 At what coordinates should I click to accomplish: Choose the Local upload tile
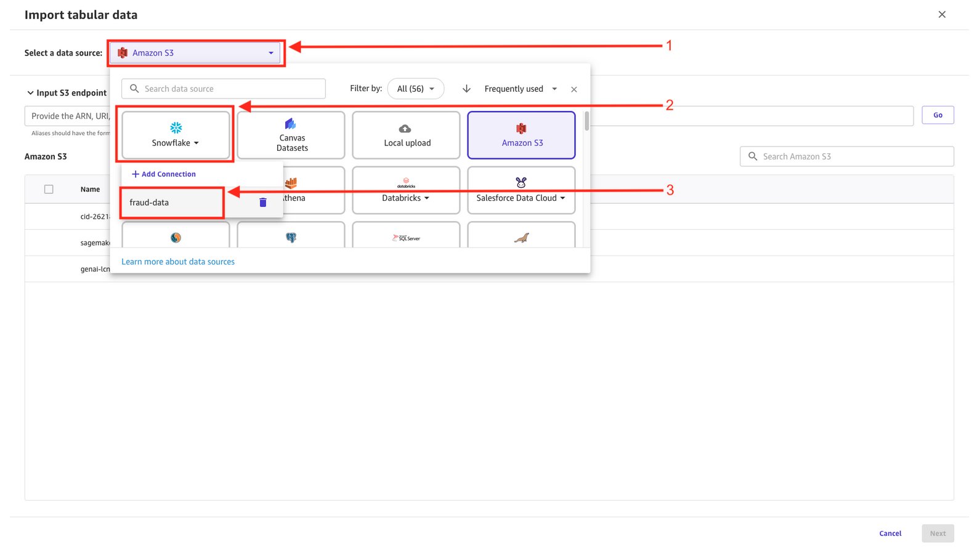(406, 135)
